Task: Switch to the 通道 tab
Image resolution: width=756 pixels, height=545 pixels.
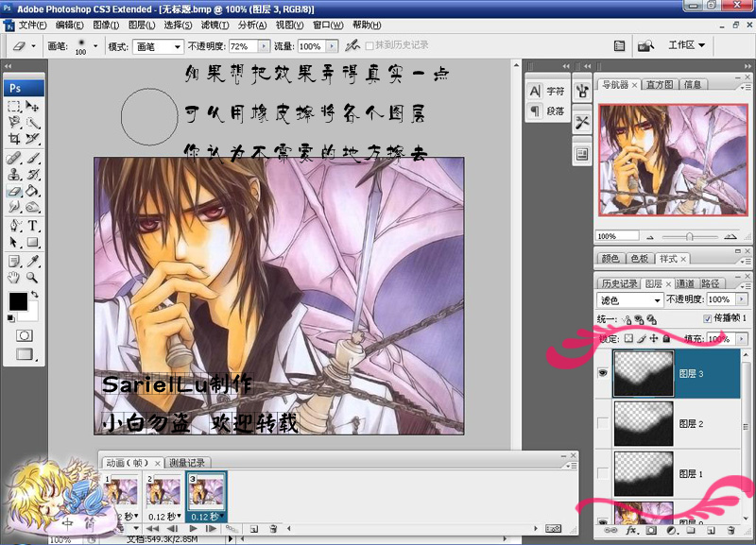Action: pos(684,283)
